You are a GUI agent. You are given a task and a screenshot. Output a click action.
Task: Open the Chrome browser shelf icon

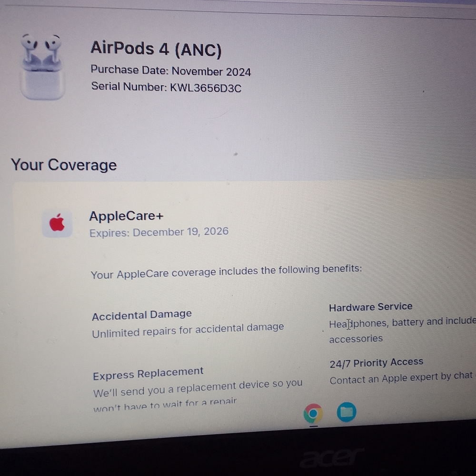[x=313, y=413]
